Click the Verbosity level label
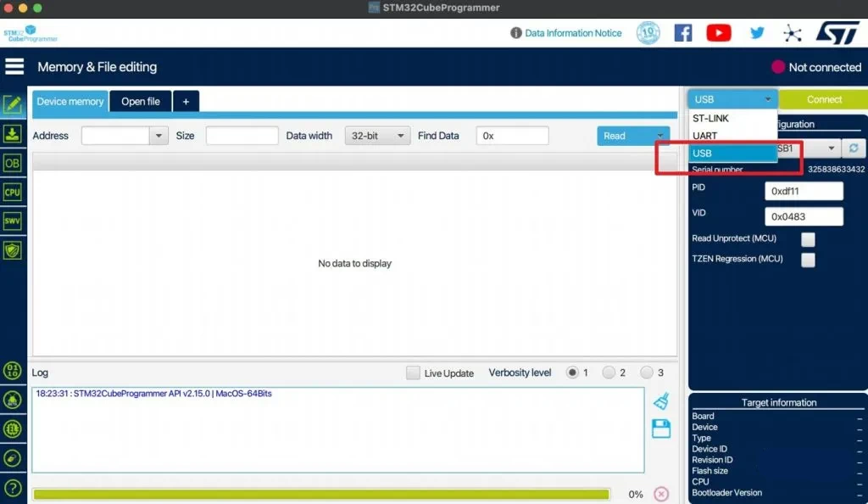Viewport: 868px width, 504px height. click(520, 372)
